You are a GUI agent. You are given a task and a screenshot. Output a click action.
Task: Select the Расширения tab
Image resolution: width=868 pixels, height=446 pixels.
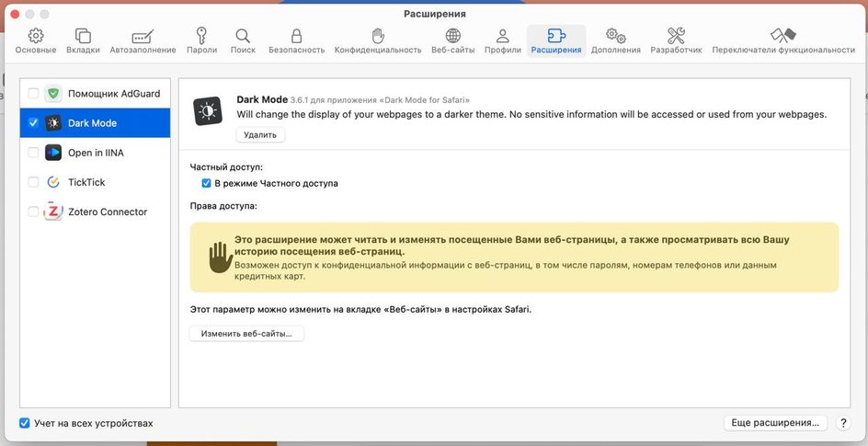(x=556, y=41)
